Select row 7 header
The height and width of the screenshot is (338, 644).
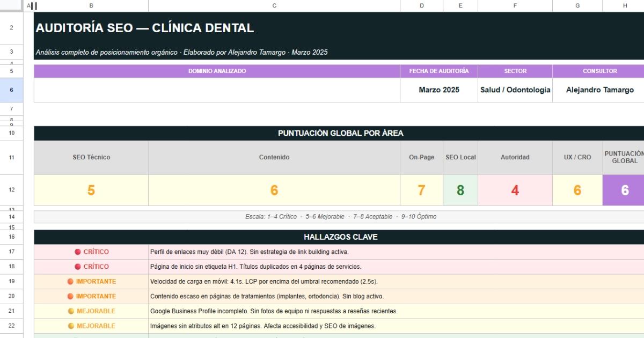(11, 109)
